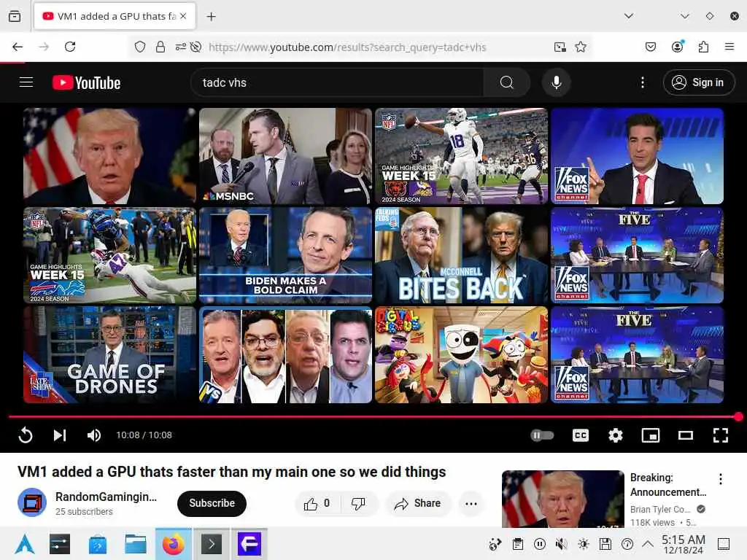This screenshot has width=747, height=560.
Task: Go forward in browser history
Action: (44, 47)
